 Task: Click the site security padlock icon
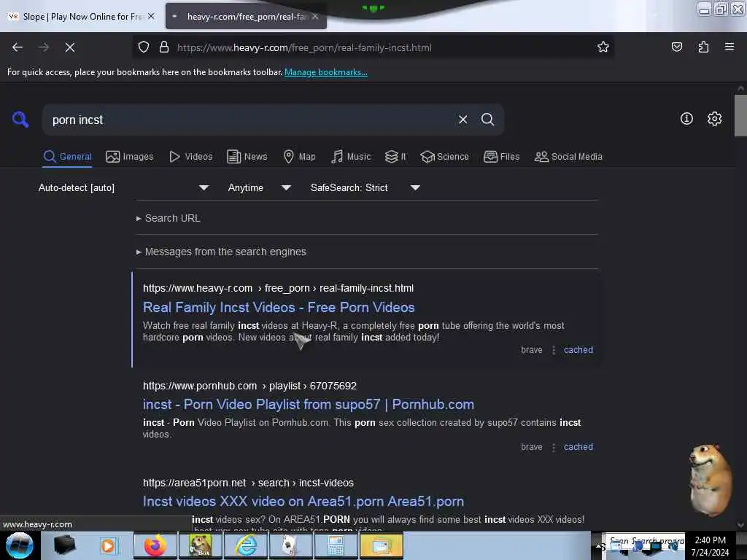click(164, 47)
